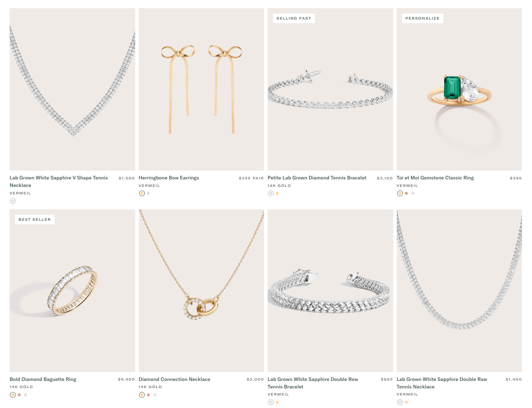Open the Bold Diamond Baguette Ring image

coord(72,291)
